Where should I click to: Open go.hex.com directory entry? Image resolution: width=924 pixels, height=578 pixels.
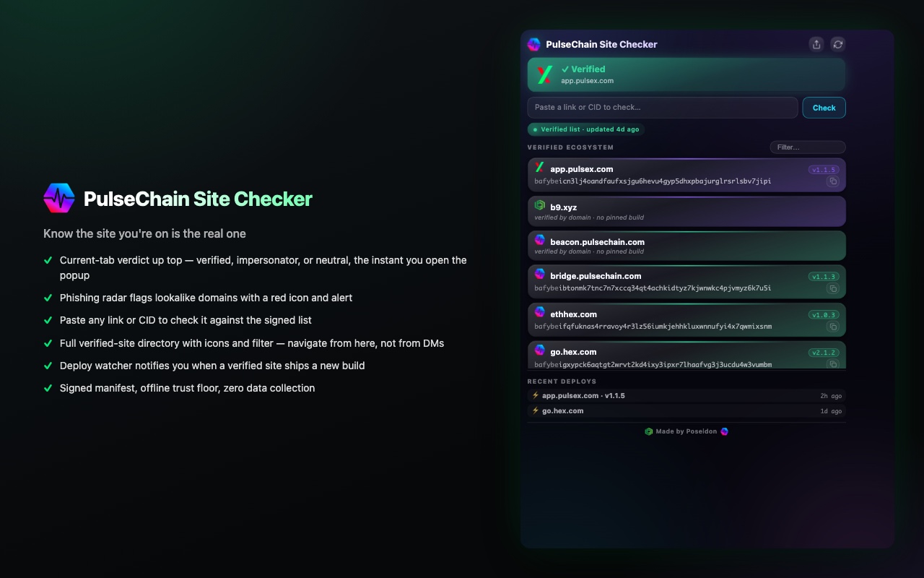[687, 355]
